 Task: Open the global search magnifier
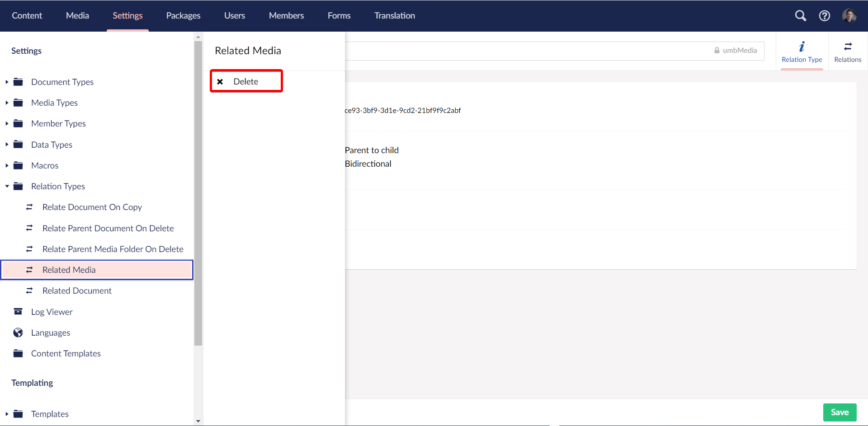point(800,15)
